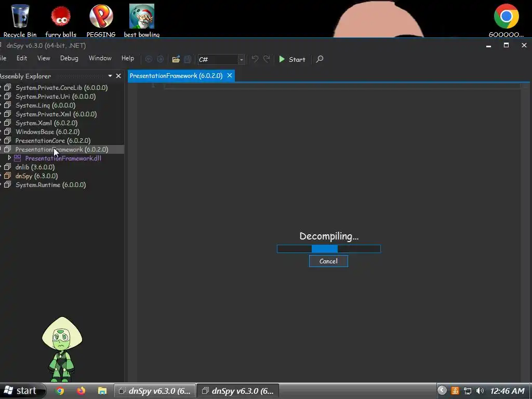532x399 pixels.
Task: Open the Debug menu
Action: coord(69,58)
